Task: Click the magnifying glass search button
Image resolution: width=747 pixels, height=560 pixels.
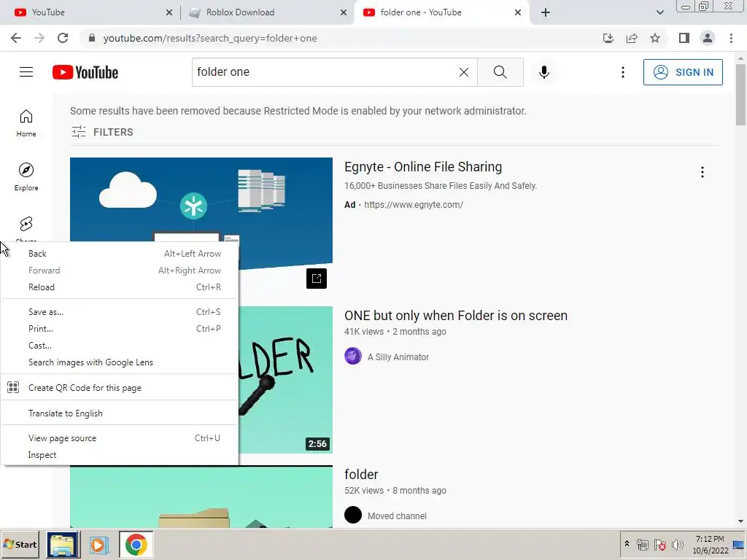Action: pos(500,72)
